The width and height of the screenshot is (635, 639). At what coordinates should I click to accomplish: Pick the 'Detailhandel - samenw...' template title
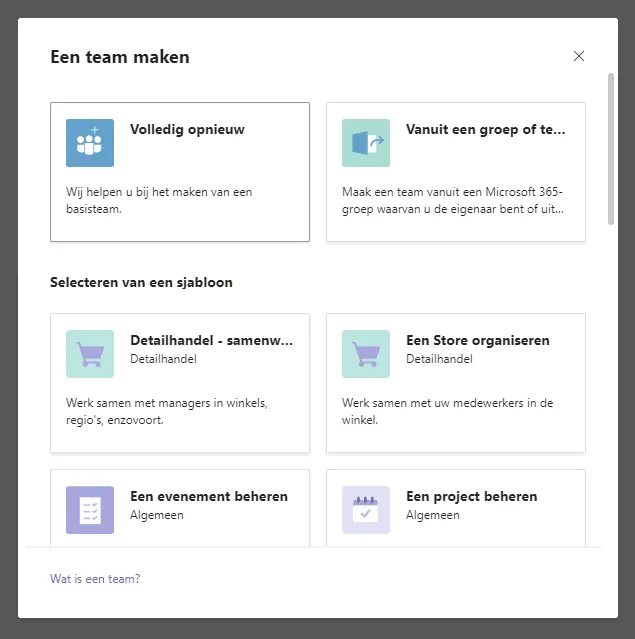tap(211, 340)
